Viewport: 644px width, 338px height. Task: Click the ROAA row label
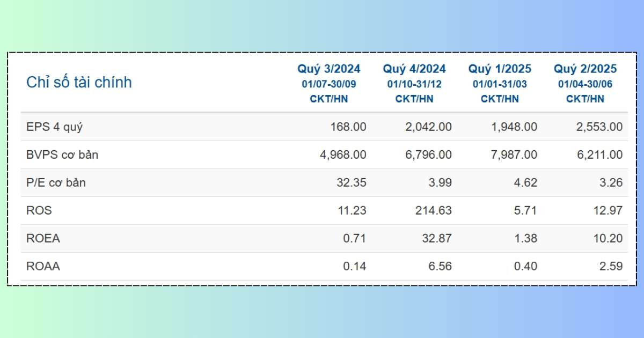tap(43, 267)
